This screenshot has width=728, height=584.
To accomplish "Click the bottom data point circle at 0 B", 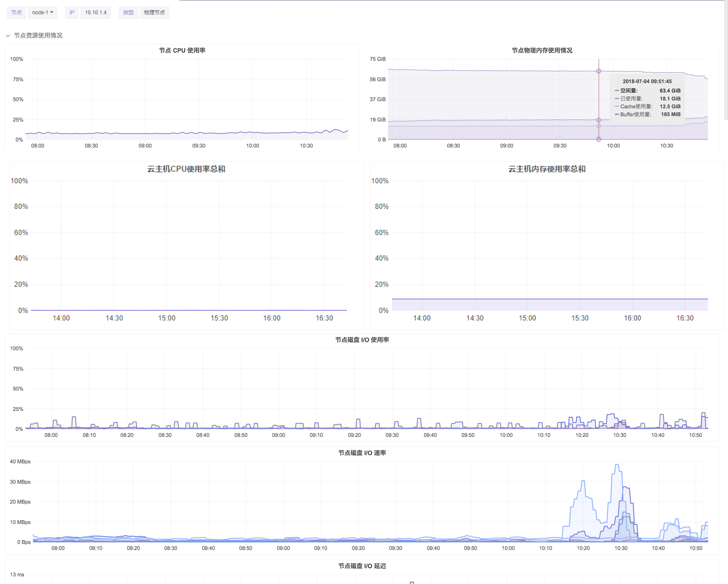I will tap(598, 140).
